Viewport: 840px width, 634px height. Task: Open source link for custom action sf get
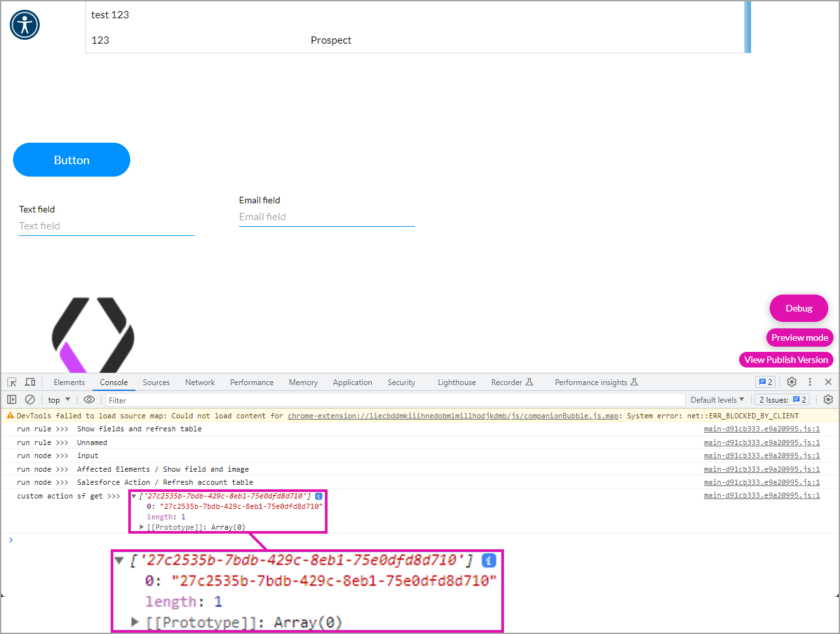762,496
